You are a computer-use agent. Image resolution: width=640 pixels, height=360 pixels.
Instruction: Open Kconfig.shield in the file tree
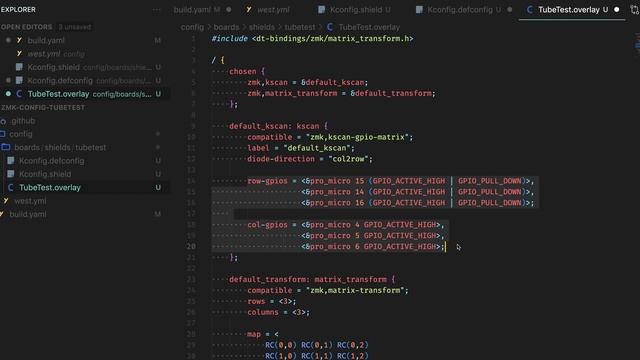85,174
